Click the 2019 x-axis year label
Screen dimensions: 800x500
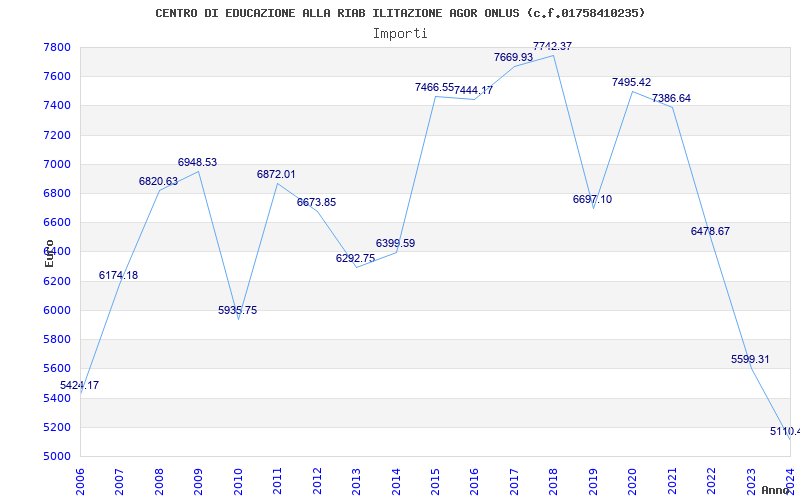[593, 482]
